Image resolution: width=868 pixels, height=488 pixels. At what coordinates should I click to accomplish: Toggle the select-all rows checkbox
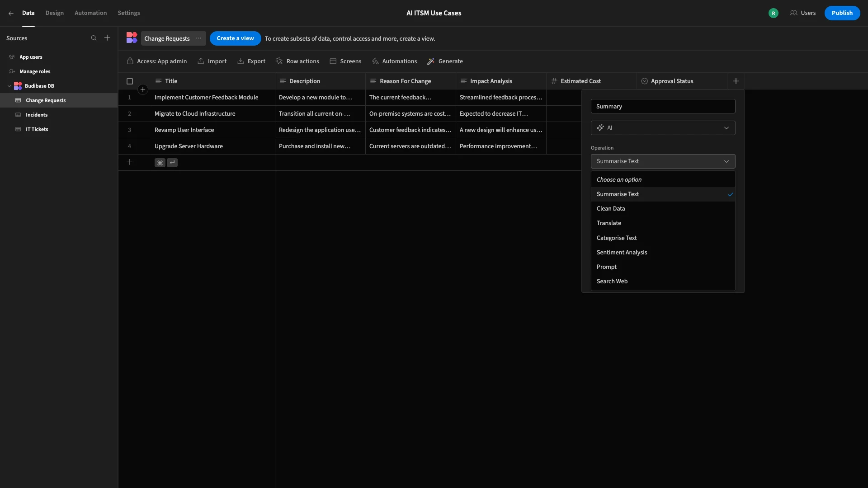(130, 81)
